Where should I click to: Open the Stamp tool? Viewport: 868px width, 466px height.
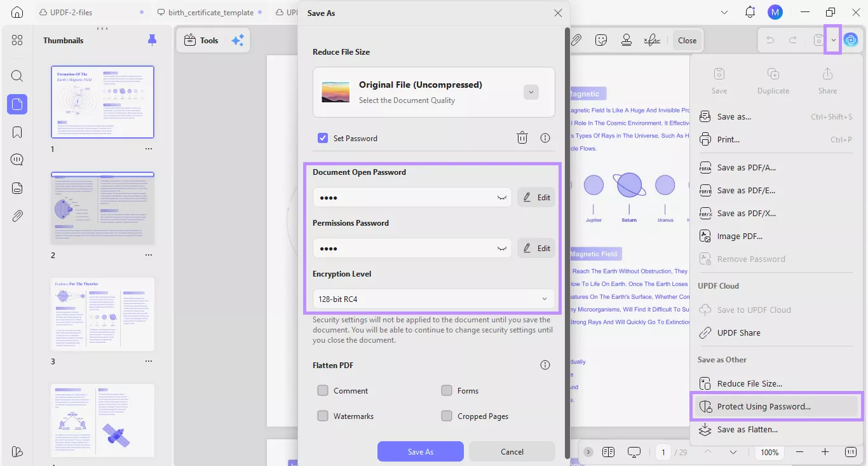tap(627, 39)
